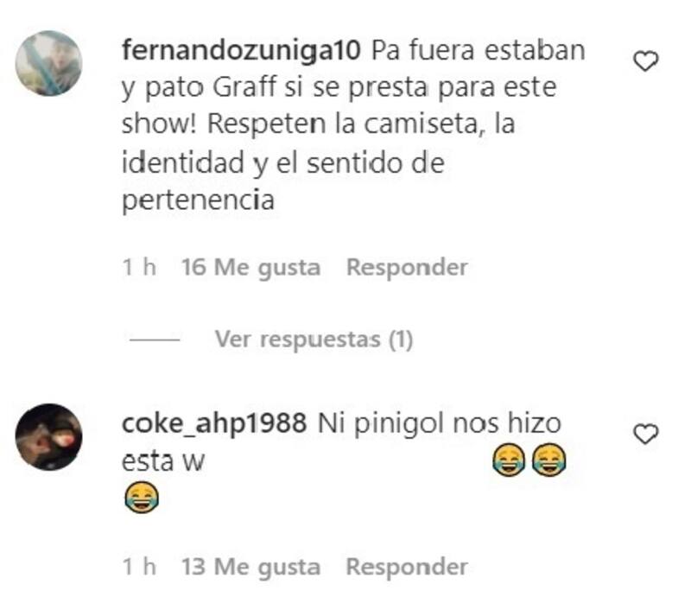Visit the coke_ahp1988 username link
Image resolution: width=691 pixels, height=616 pixels.
pyautogui.click(x=213, y=423)
